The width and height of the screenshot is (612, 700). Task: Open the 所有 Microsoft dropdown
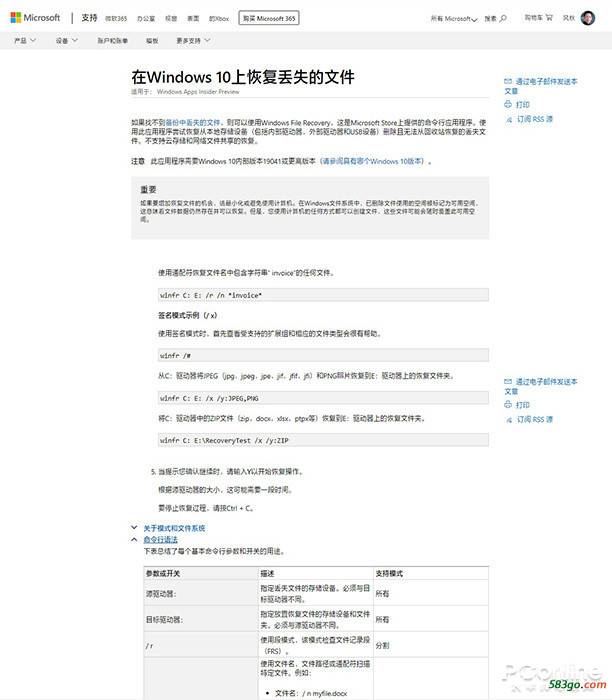tap(454, 18)
